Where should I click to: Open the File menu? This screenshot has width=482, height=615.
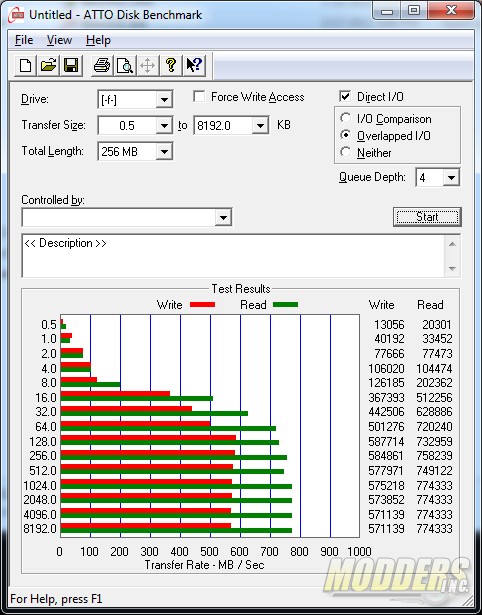24,40
